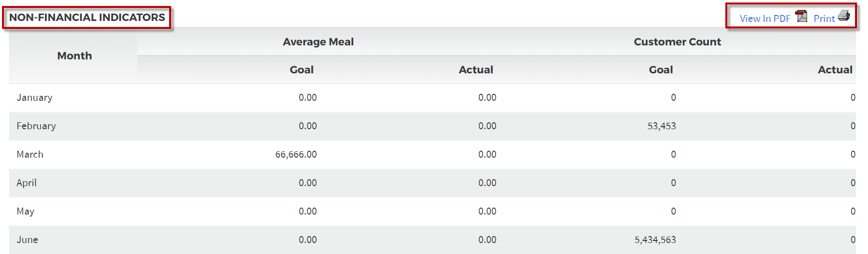Click the Print link
This screenshot has width=868, height=254.
[824, 18]
